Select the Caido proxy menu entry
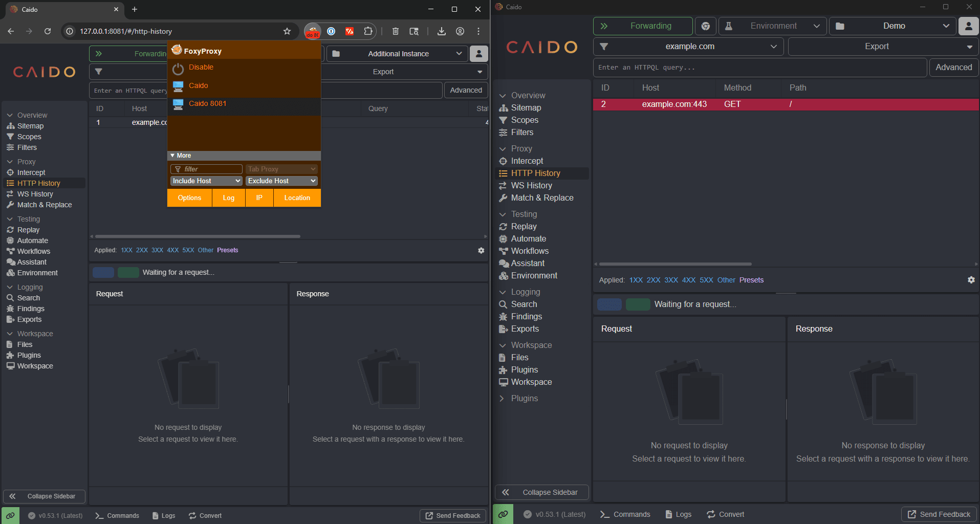This screenshot has width=980, height=524. 198,85
